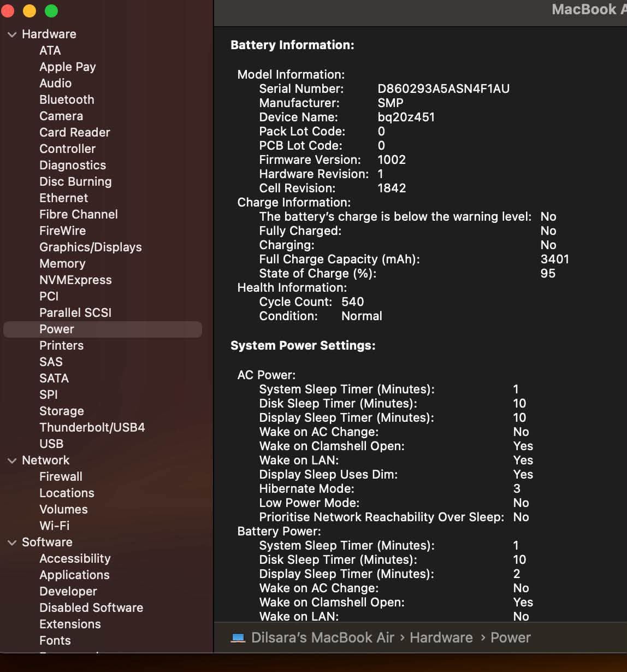Screen dimensions: 627x672
Task: Open the Graphics/Displays sidebar item
Action: click(x=91, y=247)
